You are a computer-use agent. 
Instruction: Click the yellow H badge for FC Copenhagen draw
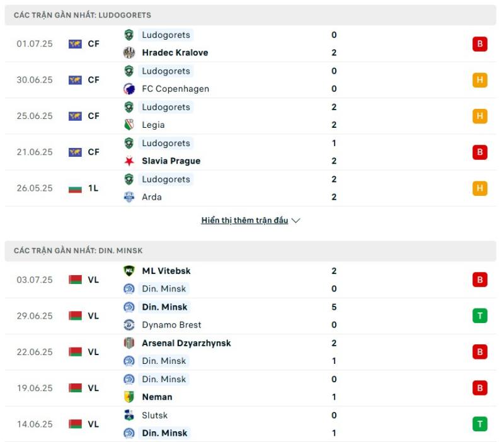(479, 80)
